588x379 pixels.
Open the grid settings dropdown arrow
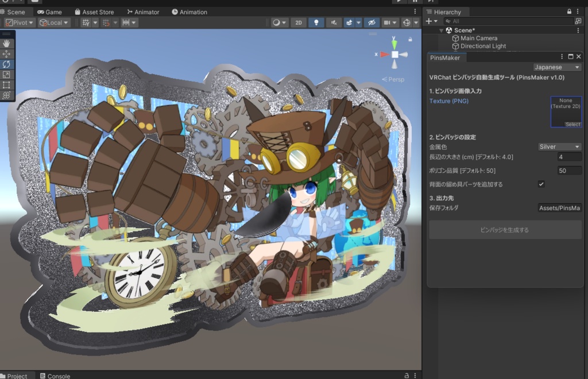(95, 22)
